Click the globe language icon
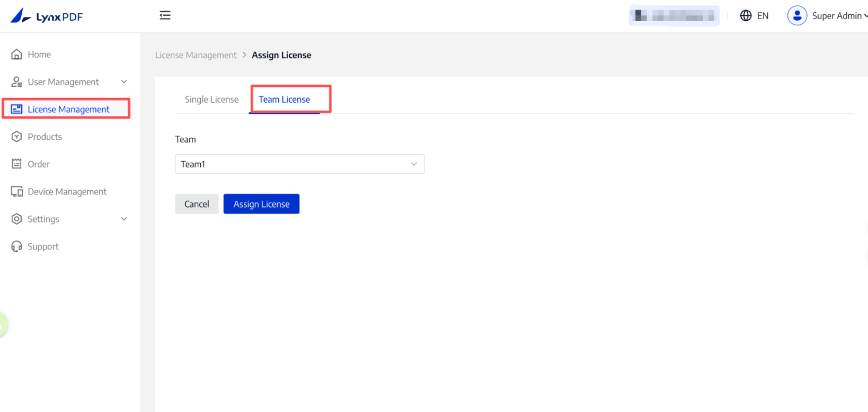This screenshot has width=868, height=412. pos(746,16)
